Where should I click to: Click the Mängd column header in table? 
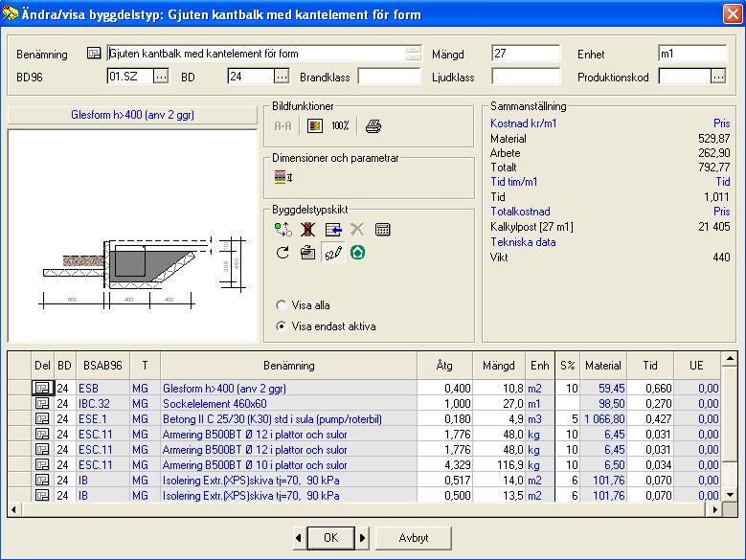pyautogui.click(x=499, y=365)
